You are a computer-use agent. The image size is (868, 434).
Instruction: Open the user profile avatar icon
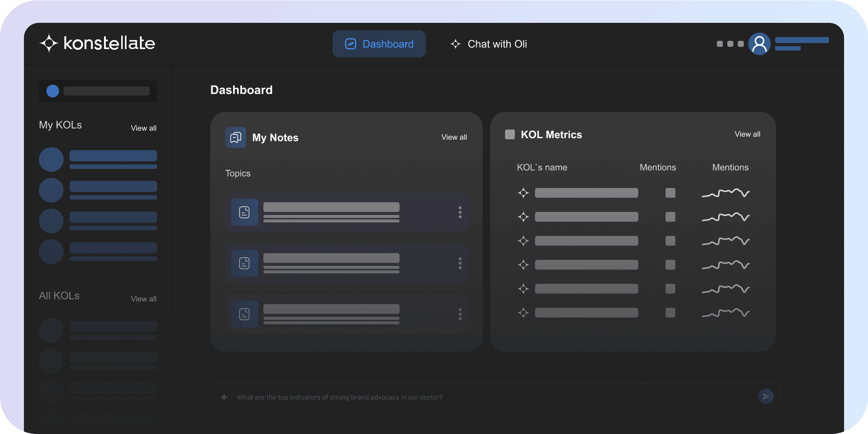click(759, 44)
